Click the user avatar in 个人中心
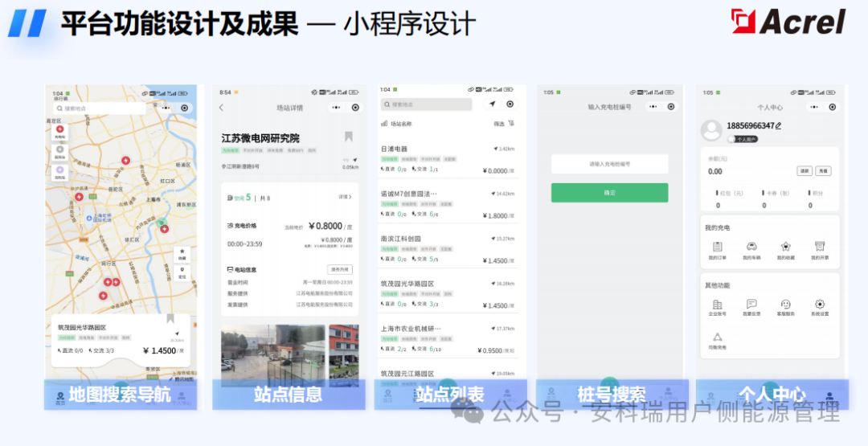 click(x=711, y=130)
